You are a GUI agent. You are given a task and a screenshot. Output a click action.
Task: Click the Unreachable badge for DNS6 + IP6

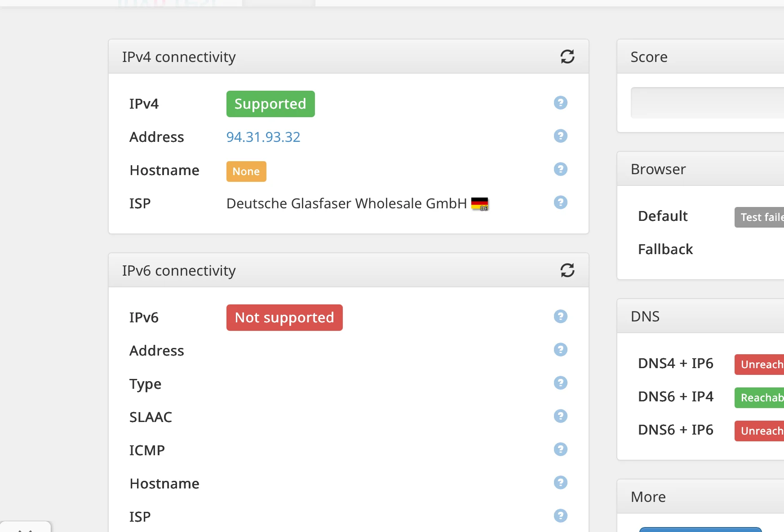click(759, 431)
